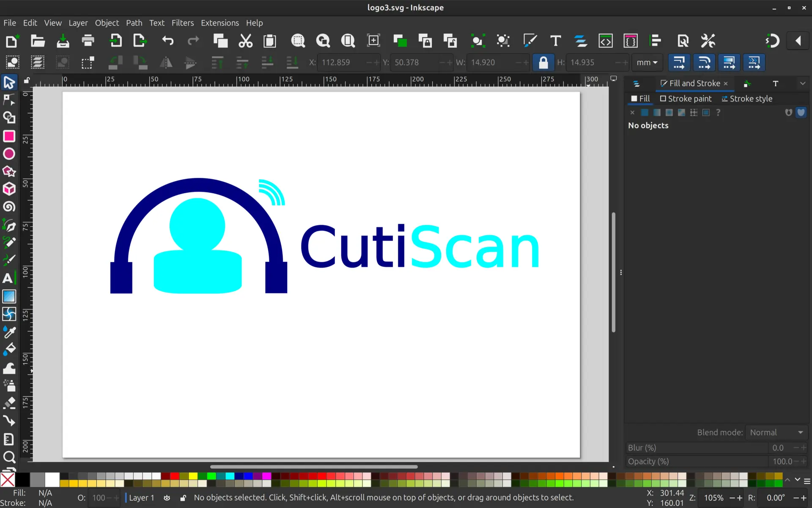Select the Node editing tool

tap(9, 100)
